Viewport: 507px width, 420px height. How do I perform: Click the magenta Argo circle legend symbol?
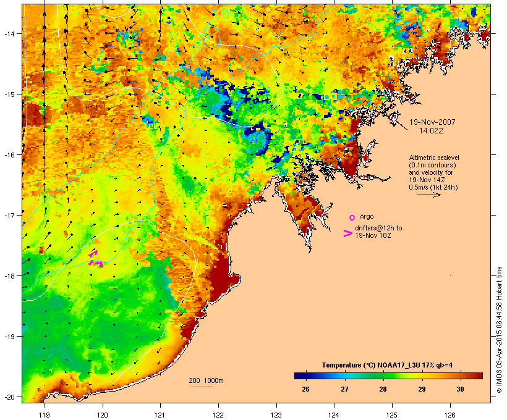click(352, 217)
